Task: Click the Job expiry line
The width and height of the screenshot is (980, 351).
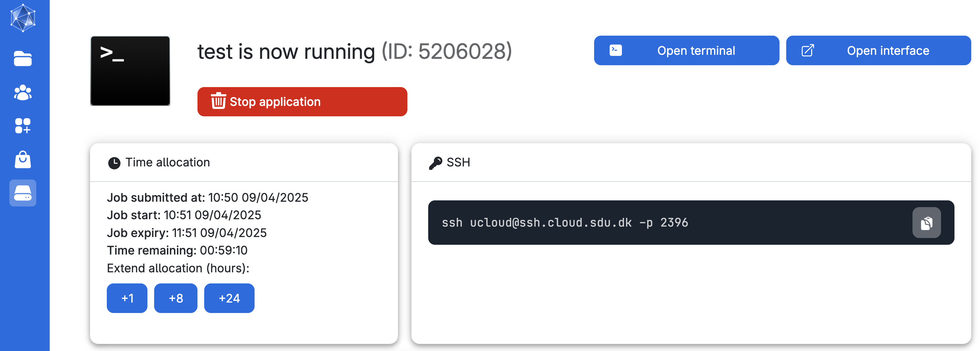Action: tap(187, 233)
